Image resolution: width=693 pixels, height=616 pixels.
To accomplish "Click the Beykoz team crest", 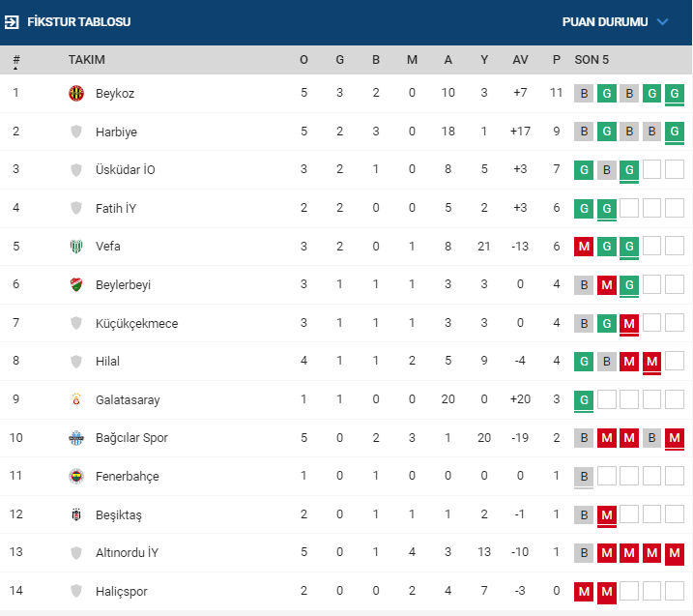I will (x=76, y=94).
